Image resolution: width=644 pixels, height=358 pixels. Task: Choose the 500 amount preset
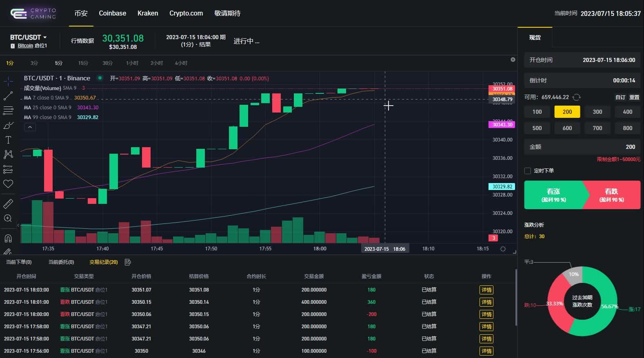coord(537,128)
